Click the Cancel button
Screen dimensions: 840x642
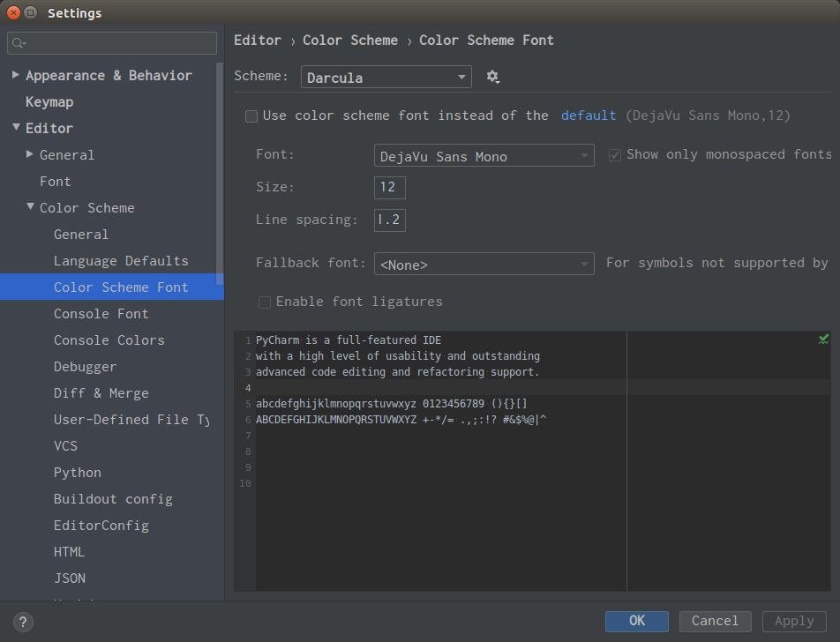716,621
